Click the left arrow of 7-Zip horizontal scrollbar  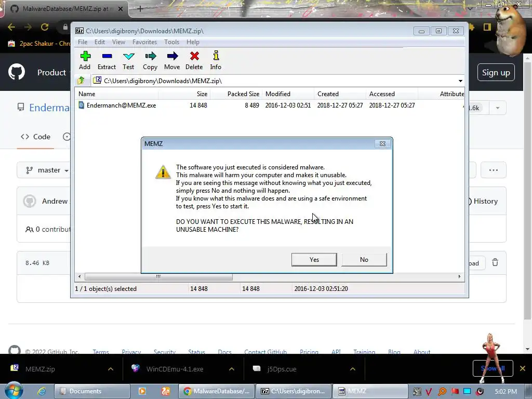79,276
